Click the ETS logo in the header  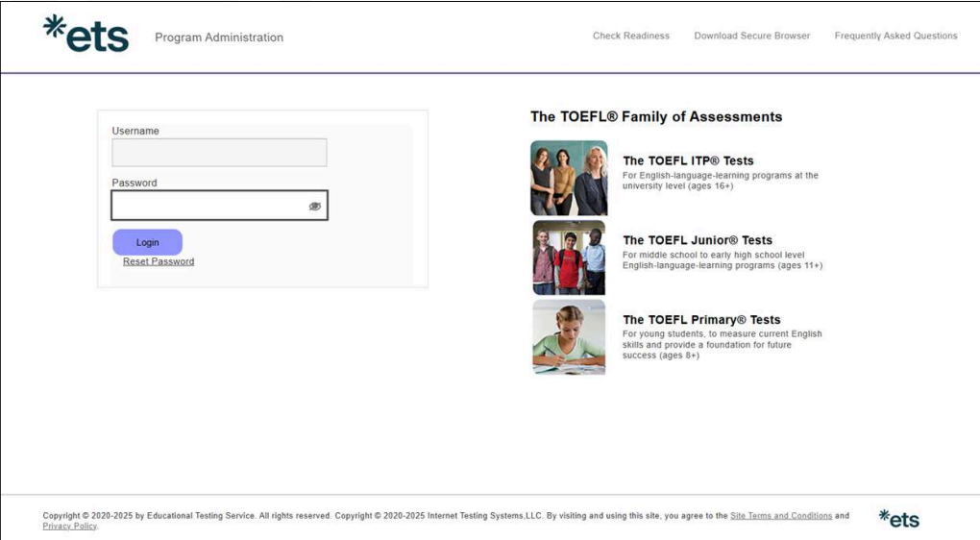coord(86,33)
